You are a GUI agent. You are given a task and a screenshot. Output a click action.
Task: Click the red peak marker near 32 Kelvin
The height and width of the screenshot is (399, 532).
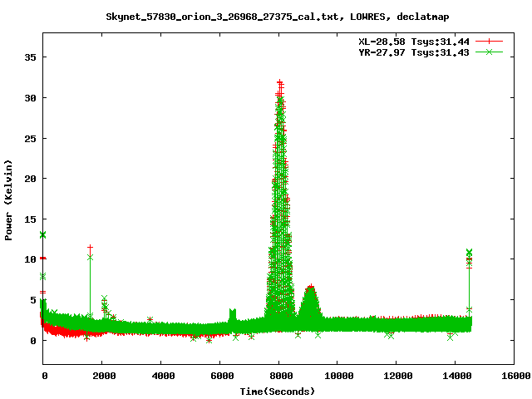(x=279, y=81)
